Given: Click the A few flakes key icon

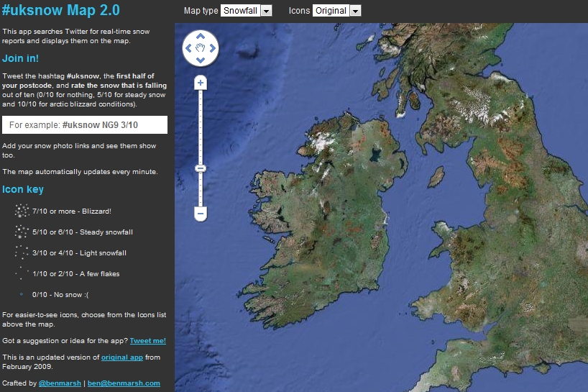Looking at the screenshot, I should point(22,273).
